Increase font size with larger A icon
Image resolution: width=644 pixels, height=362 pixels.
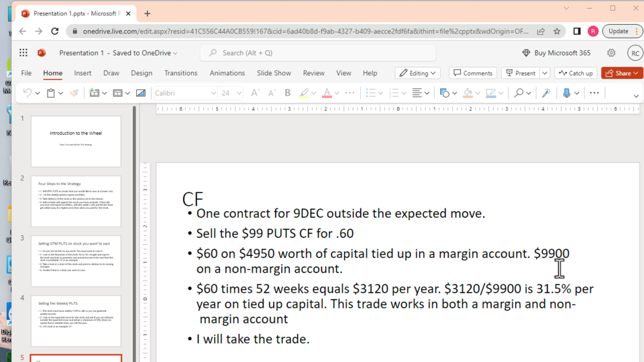pyautogui.click(x=255, y=93)
